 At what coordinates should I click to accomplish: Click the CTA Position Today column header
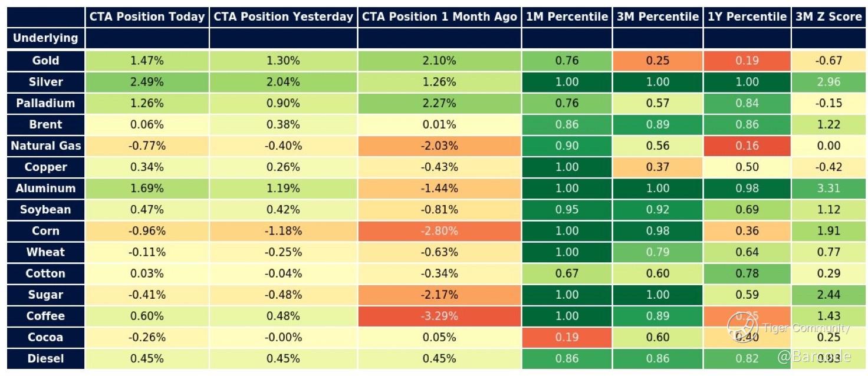pyautogui.click(x=147, y=17)
